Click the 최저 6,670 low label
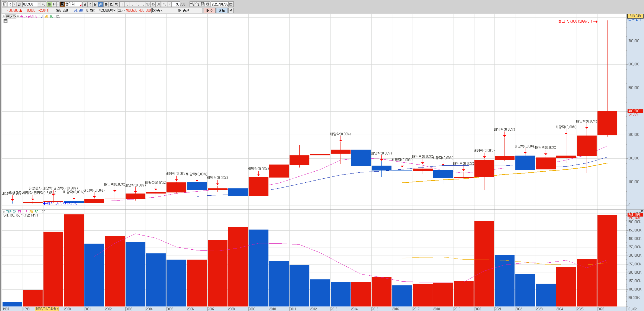Image resolution: width=644 pixels, height=311 pixels. click(62, 203)
